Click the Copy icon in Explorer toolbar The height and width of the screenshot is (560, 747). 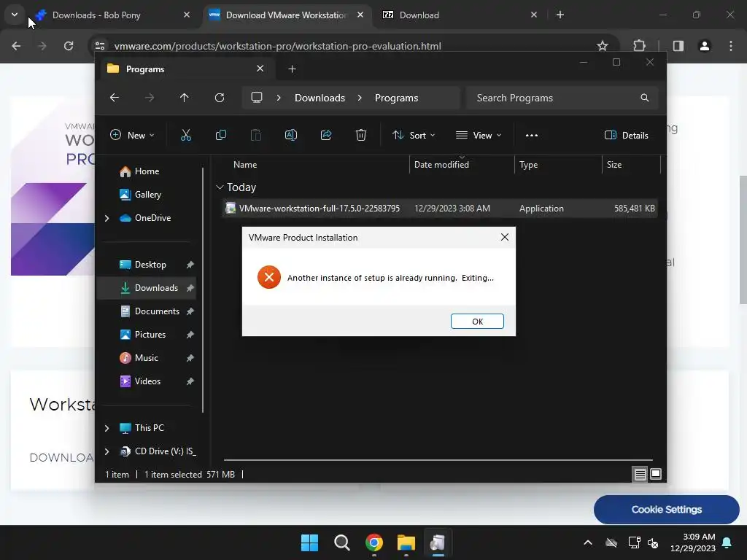click(220, 135)
